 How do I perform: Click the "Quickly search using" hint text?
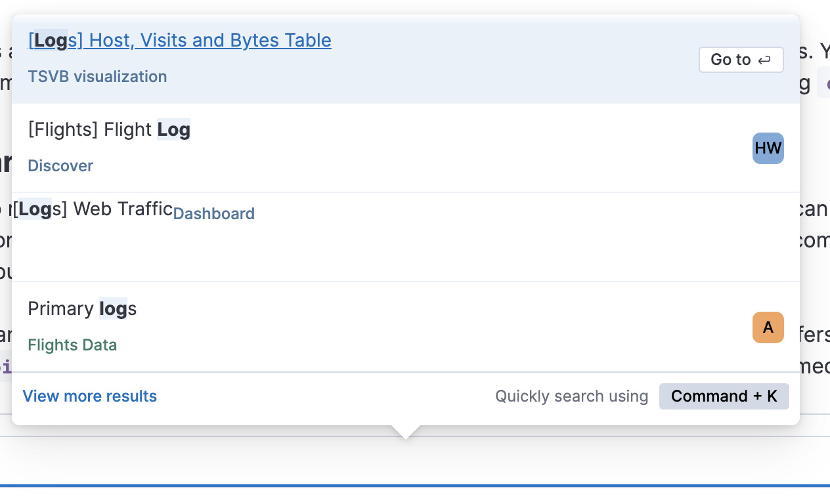571,396
